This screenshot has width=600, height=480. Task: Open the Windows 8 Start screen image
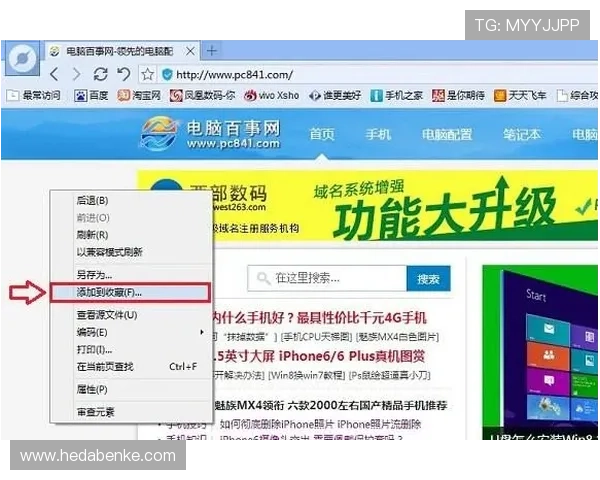click(x=540, y=352)
